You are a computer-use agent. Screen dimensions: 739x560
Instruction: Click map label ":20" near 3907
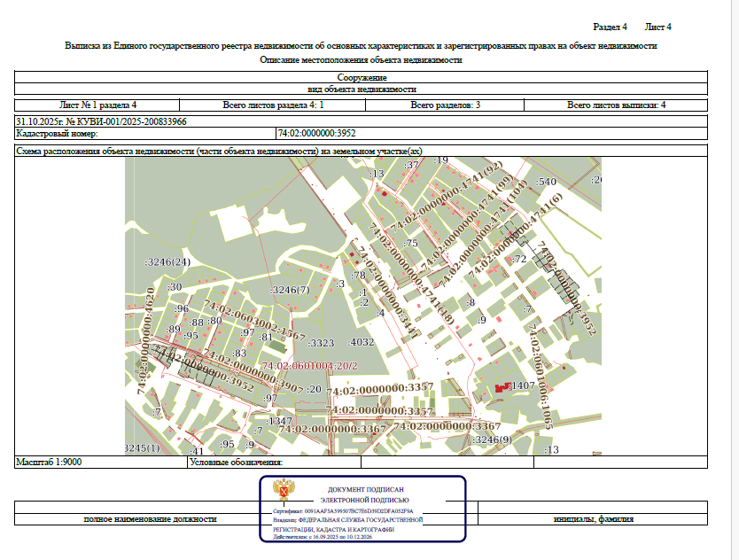pos(314,389)
